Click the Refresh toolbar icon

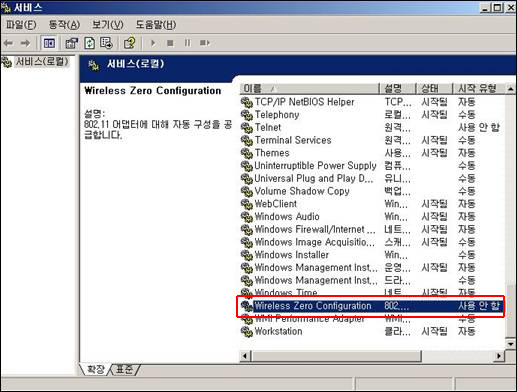[x=89, y=43]
